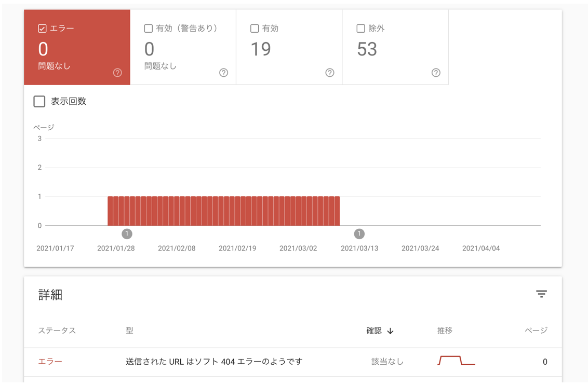Open the filter icon in 詳細 section

(x=541, y=294)
